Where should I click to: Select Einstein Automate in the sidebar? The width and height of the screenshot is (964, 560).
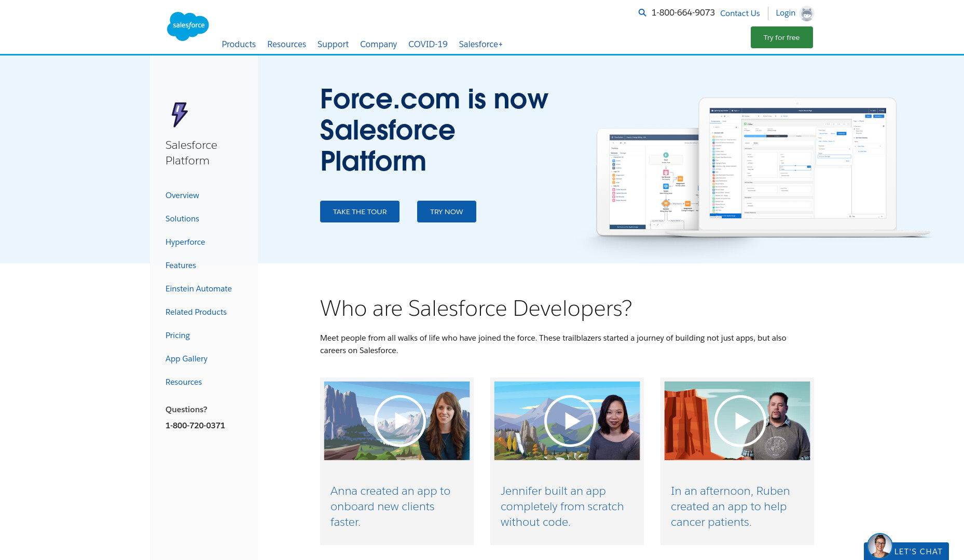[x=199, y=289]
